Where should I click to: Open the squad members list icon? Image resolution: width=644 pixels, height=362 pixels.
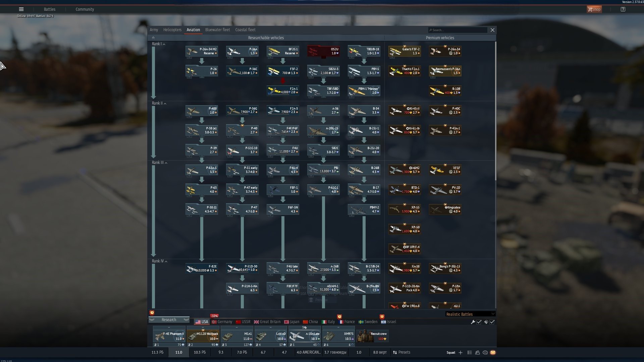470,353
